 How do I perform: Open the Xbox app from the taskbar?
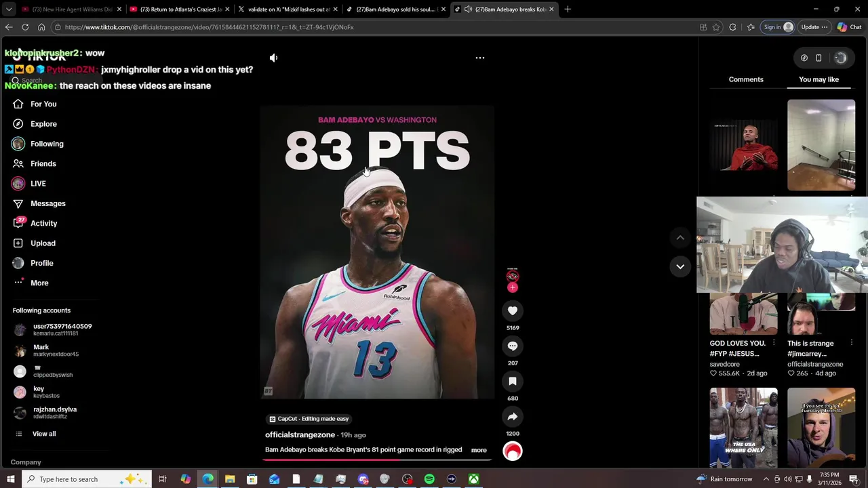473,479
